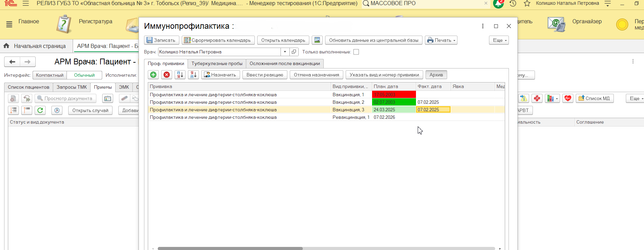This screenshot has width=644, height=250.
Task: Click the Ввести реакцию button
Action: click(265, 75)
